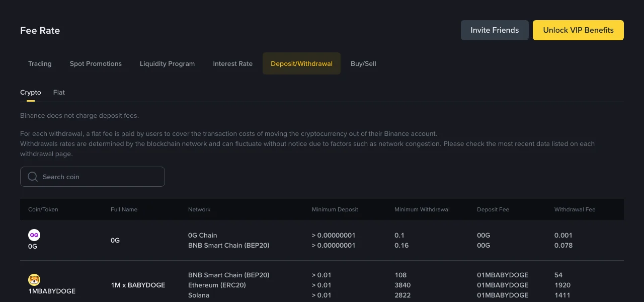Select the Deposit/Withdrawal tab

tap(301, 63)
